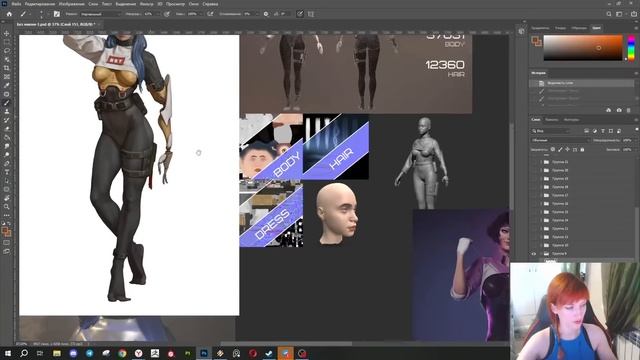Image resolution: width=640 pixels, height=360 pixels.
Task: Open brush settings panel icon in options bar
Action: coord(57,14)
